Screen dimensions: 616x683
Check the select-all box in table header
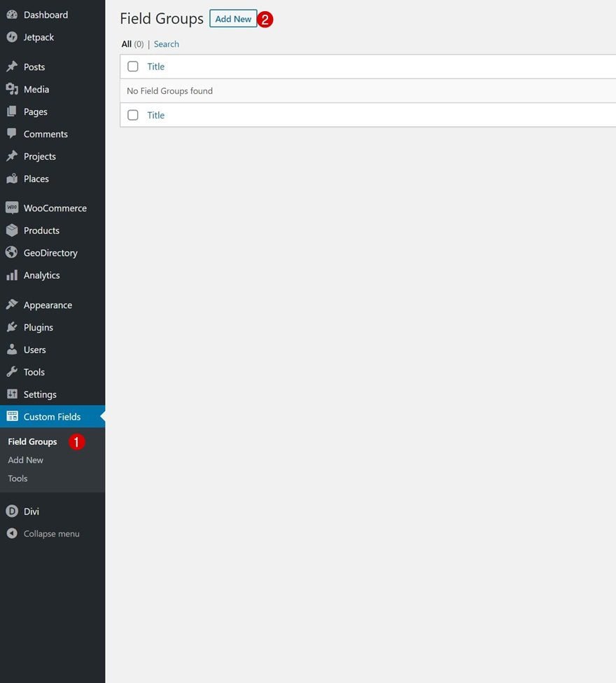click(133, 67)
